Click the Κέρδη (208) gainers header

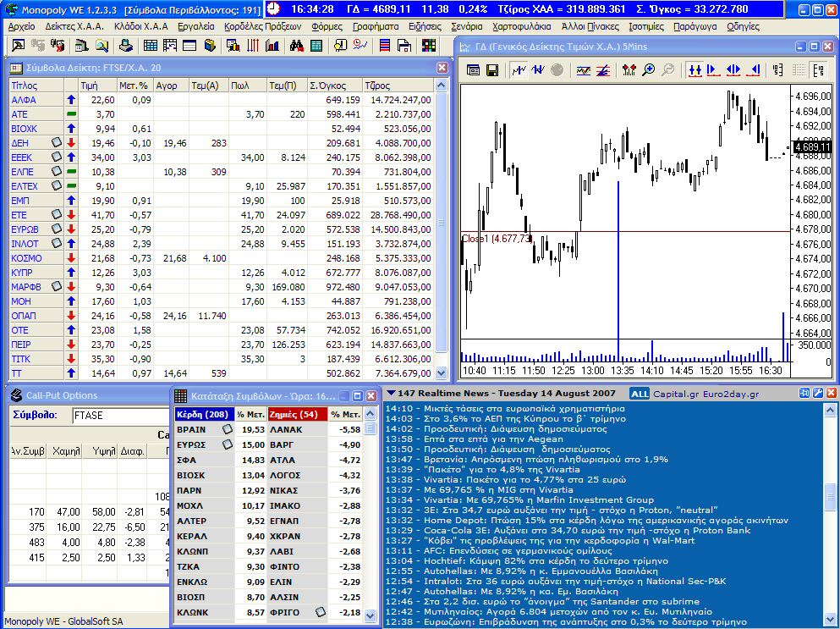coord(205,414)
